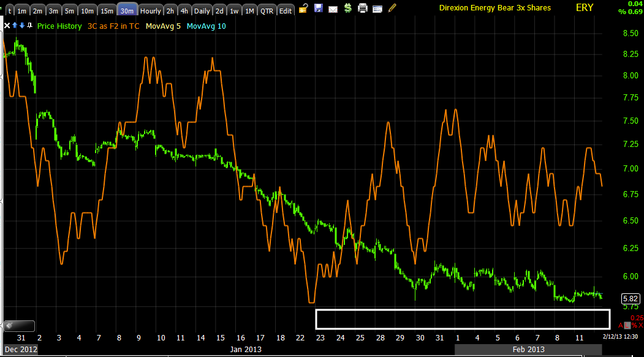Move the plot down with blue down arrow

coord(22,26)
